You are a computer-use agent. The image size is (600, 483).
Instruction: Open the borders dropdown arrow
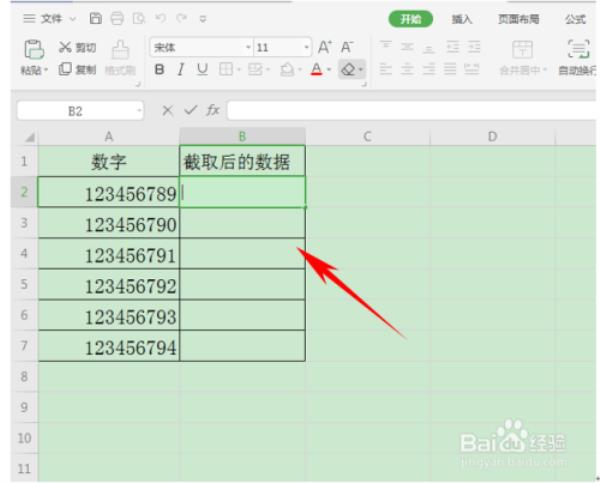click(x=239, y=70)
